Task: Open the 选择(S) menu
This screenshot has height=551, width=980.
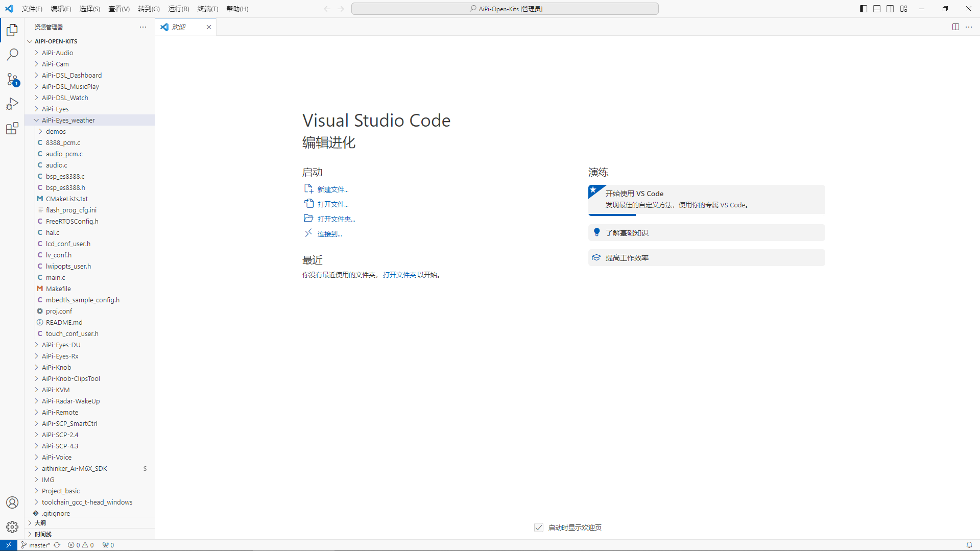Action: pyautogui.click(x=90, y=9)
